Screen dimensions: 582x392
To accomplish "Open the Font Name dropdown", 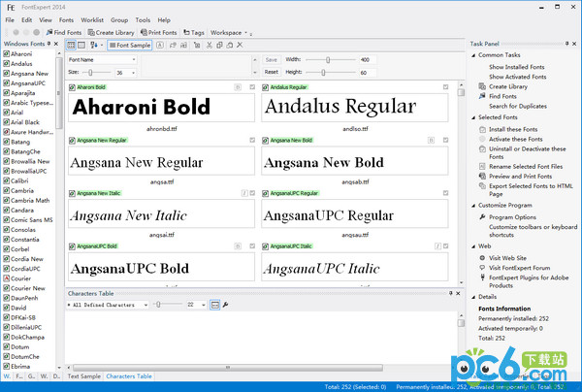I will 101,59.
